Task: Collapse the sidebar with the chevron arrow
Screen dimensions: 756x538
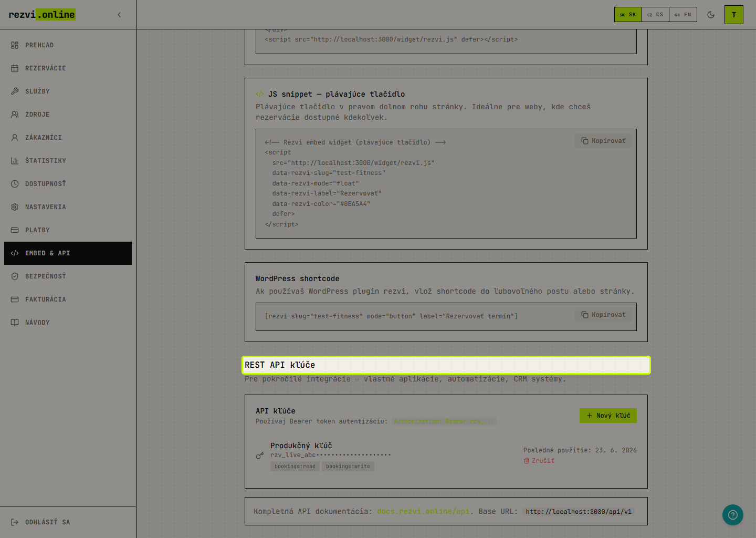Action: click(x=119, y=15)
